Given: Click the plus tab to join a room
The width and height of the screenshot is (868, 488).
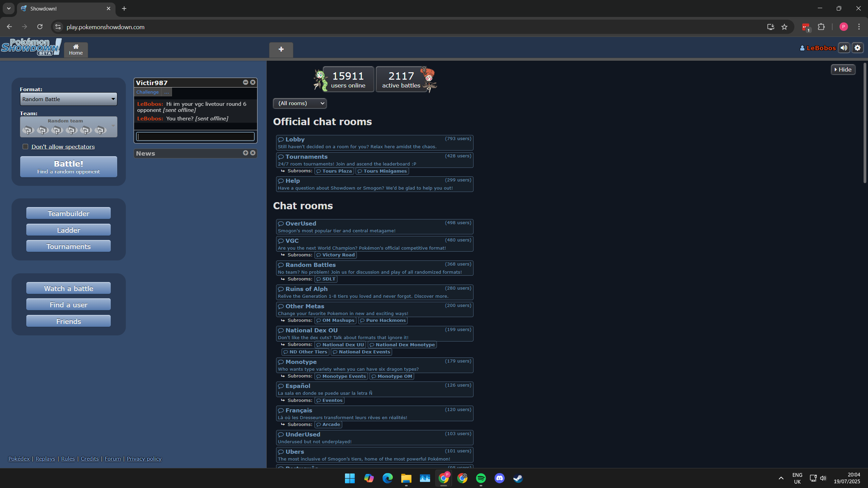Looking at the screenshot, I should point(281,50).
